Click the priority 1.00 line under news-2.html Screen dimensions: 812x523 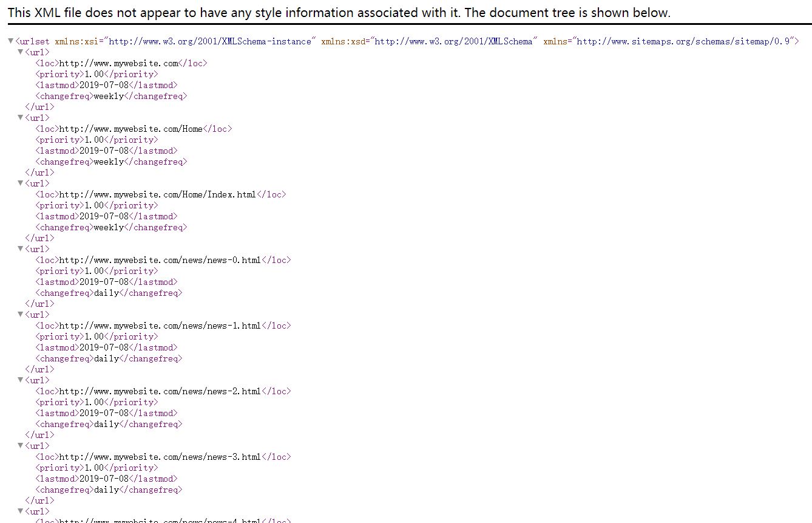[96, 402]
